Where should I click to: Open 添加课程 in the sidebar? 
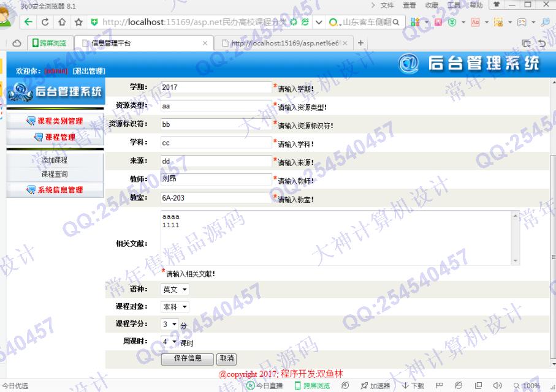[x=55, y=160]
